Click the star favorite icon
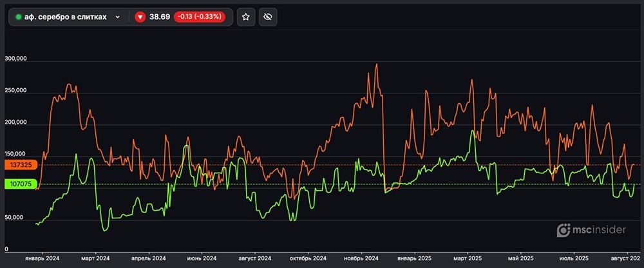The image size is (644, 268). click(245, 17)
